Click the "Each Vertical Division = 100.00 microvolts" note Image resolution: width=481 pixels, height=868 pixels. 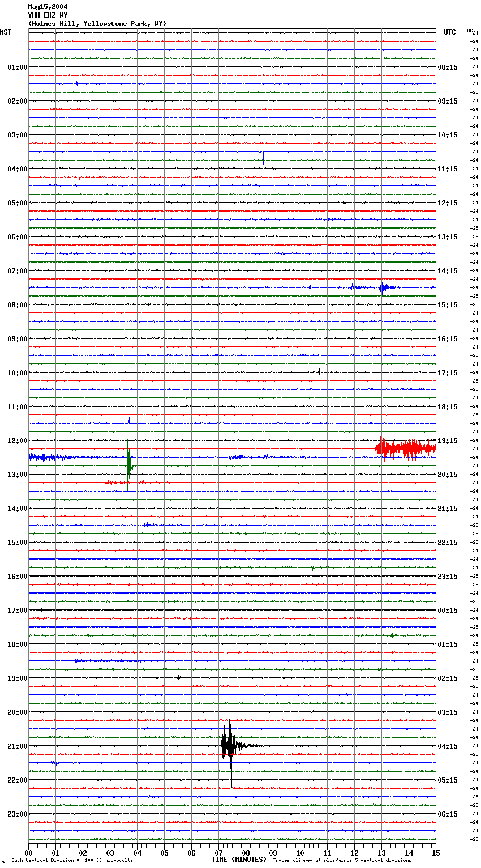72,861
